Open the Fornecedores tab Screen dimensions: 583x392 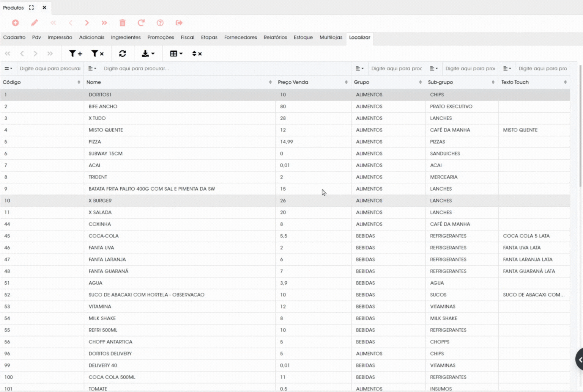point(241,37)
